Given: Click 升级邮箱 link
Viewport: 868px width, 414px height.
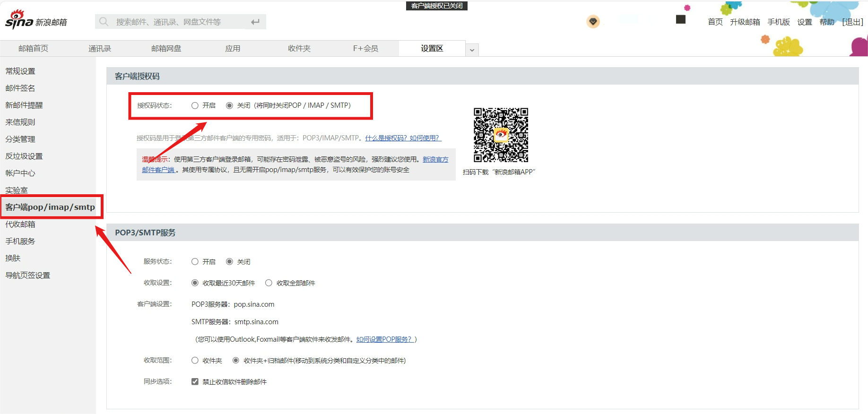Looking at the screenshot, I should coord(745,22).
